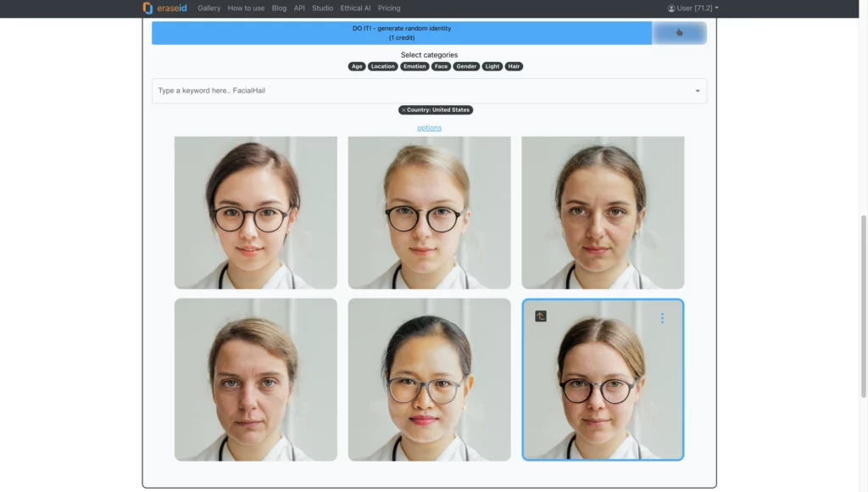Open the Gallery page in the navbar
Viewport: 868px width, 492px height.
[x=209, y=8]
